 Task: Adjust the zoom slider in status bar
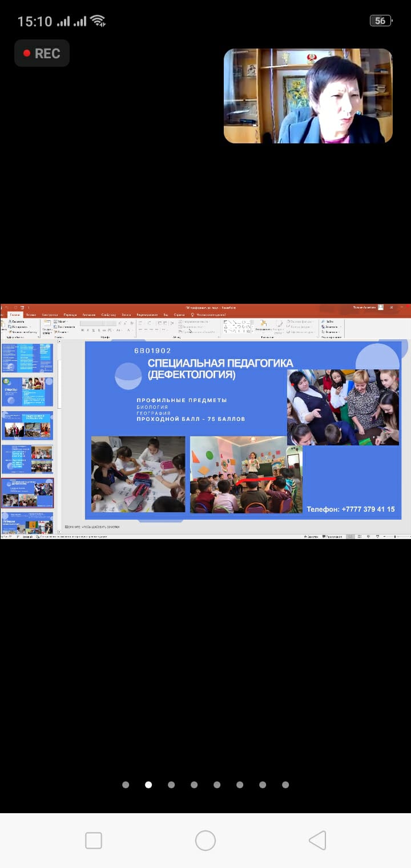coord(393,537)
